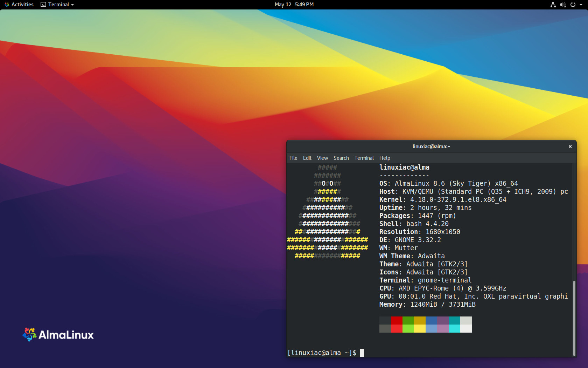Image resolution: width=588 pixels, height=368 pixels.
Task: Click the light green color block
Action: click(408, 328)
